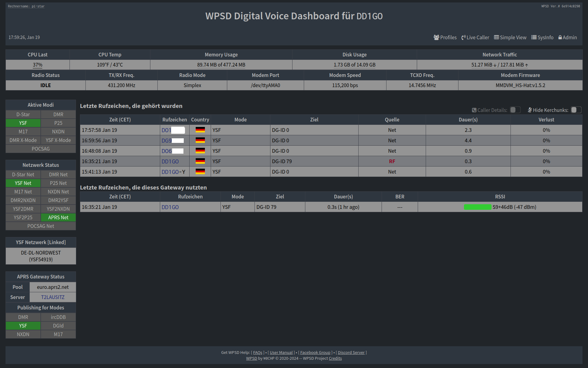Image resolution: width=588 pixels, height=368 pixels.
Task: Click the German flag in the DG9BFE row
Action: tap(201, 140)
